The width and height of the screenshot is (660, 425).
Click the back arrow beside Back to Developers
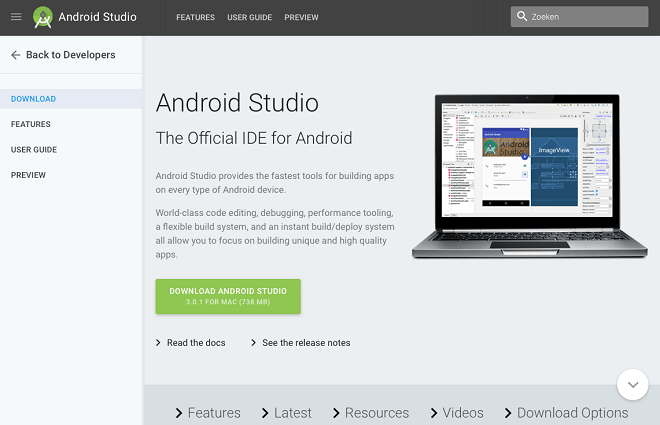16,55
